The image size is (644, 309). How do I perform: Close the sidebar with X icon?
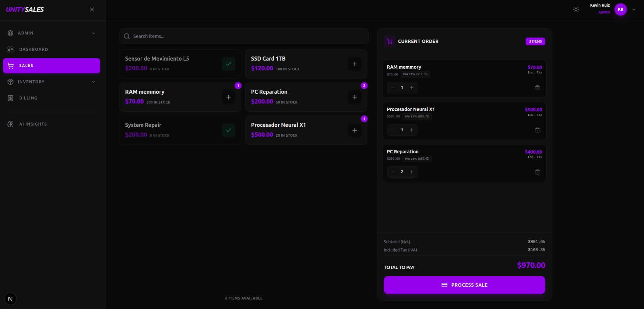coord(92,9)
